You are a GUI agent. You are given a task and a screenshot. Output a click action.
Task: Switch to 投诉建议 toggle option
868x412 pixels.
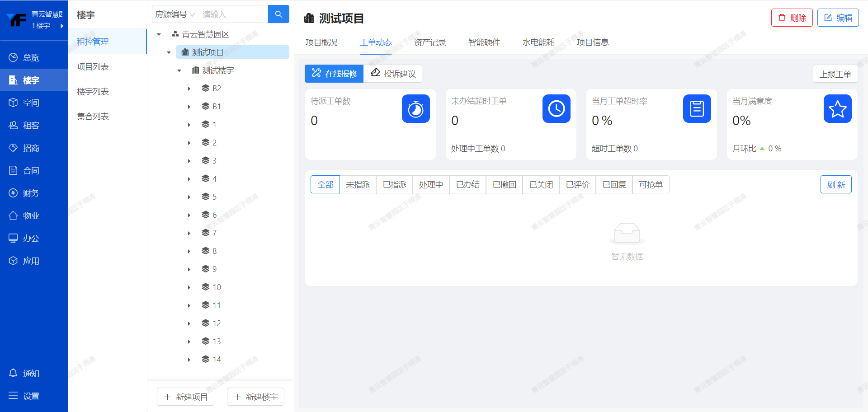[393, 74]
